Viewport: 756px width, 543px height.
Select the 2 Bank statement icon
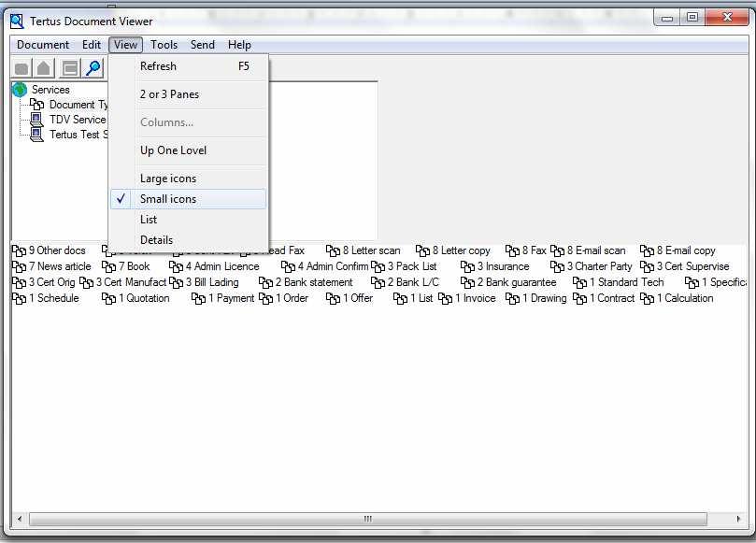pyautogui.click(x=265, y=282)
